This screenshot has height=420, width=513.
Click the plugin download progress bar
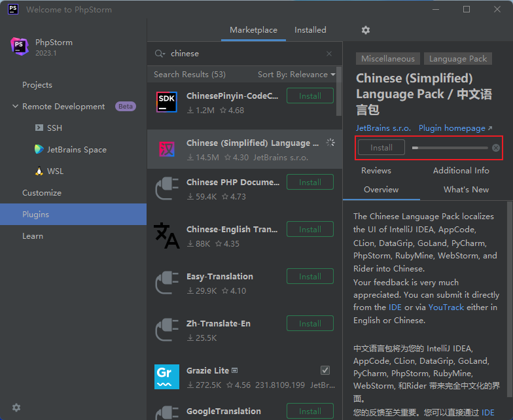click(450, 148)
